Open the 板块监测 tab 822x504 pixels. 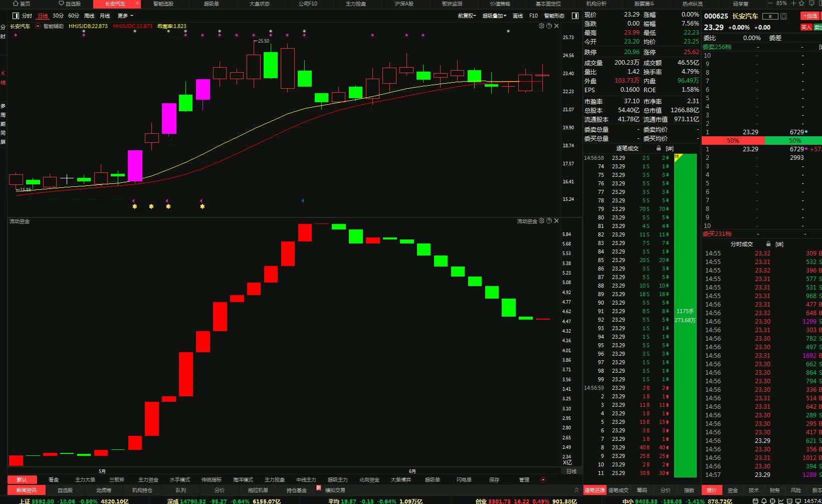[x=452, y=4]
